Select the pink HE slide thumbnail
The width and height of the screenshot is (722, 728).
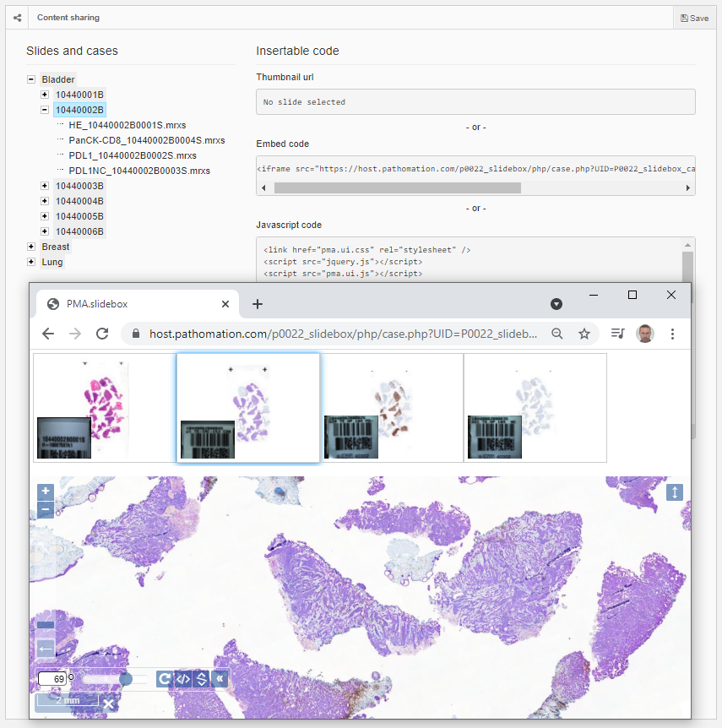(x=105, y=407)
